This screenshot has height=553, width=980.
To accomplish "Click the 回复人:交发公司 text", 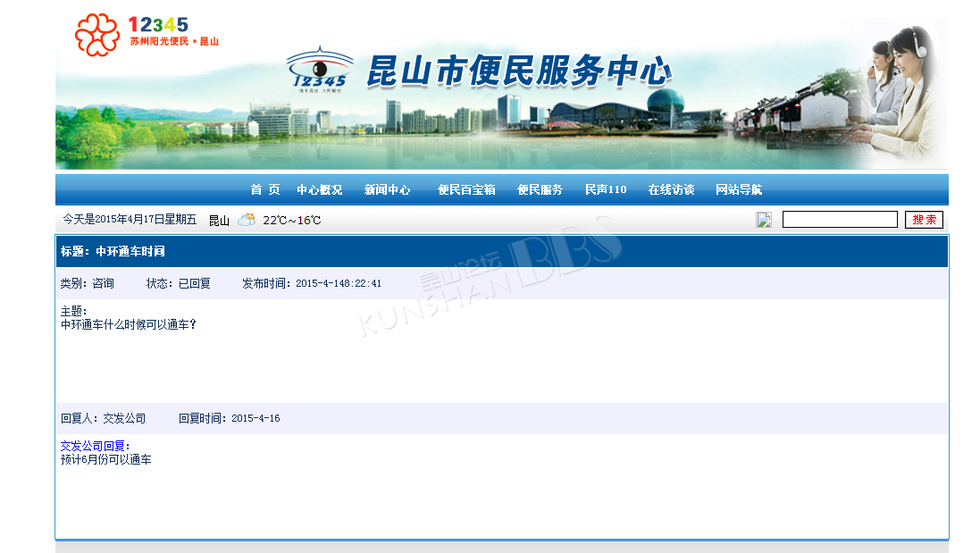I will [103, 419].
